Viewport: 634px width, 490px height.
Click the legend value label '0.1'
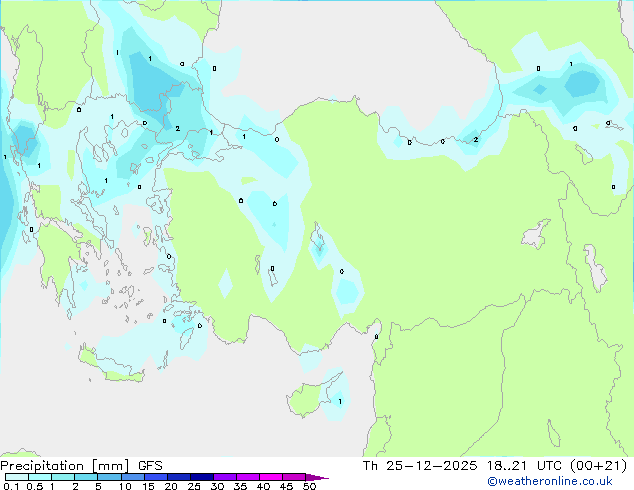[x=11, y=486]
